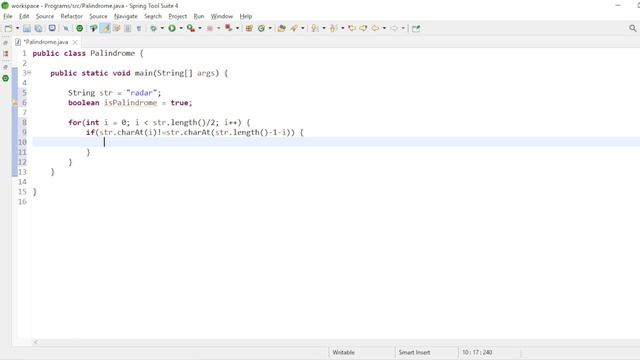Select the Palindrome.java editor tab
Image resolution: width=640 pixels, height=360 pixels.
[46, 42]
